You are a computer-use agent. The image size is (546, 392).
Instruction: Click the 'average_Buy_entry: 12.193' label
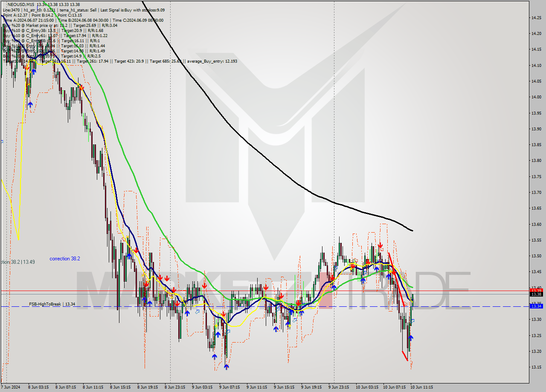point(212,61)
